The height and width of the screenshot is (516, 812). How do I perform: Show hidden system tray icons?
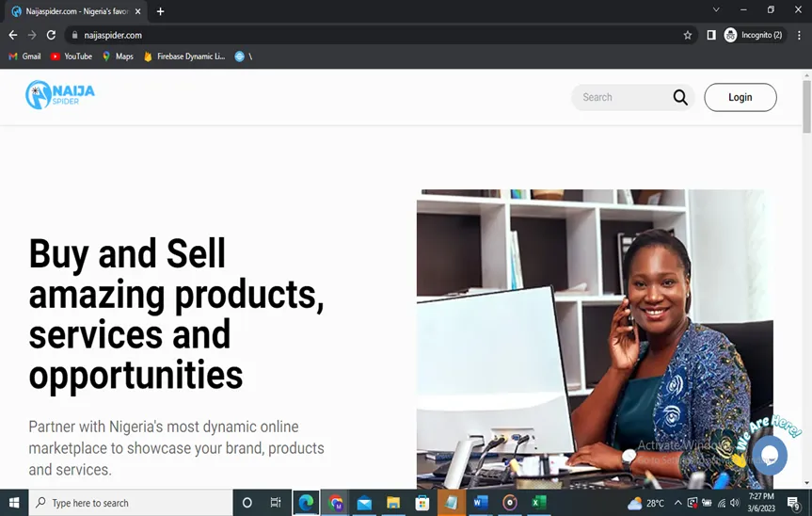point(677,503)
